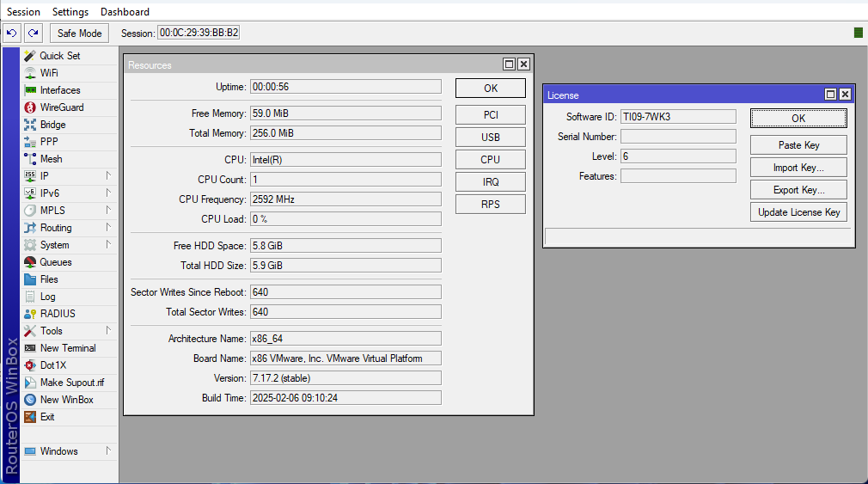Open the Interfaces list icon
The image size is (868, 484).
30,90
